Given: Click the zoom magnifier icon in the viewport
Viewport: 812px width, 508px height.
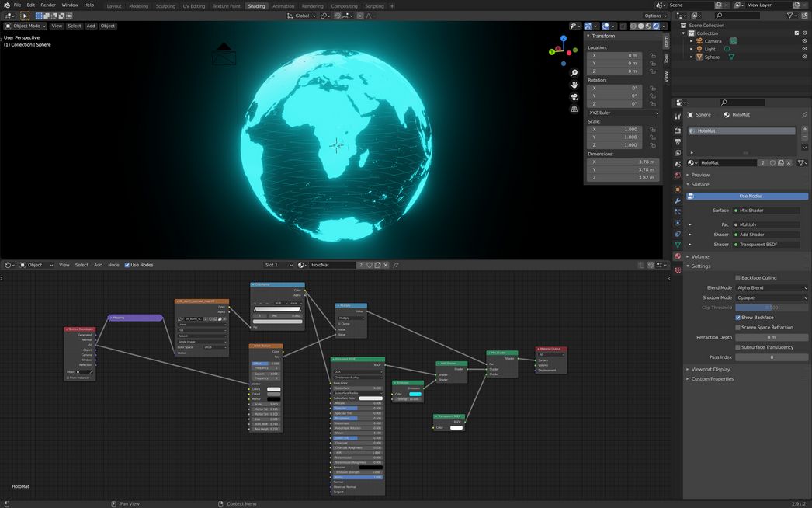Looking at the screenshot, I should pyautogui.click(x=574, y=73).
